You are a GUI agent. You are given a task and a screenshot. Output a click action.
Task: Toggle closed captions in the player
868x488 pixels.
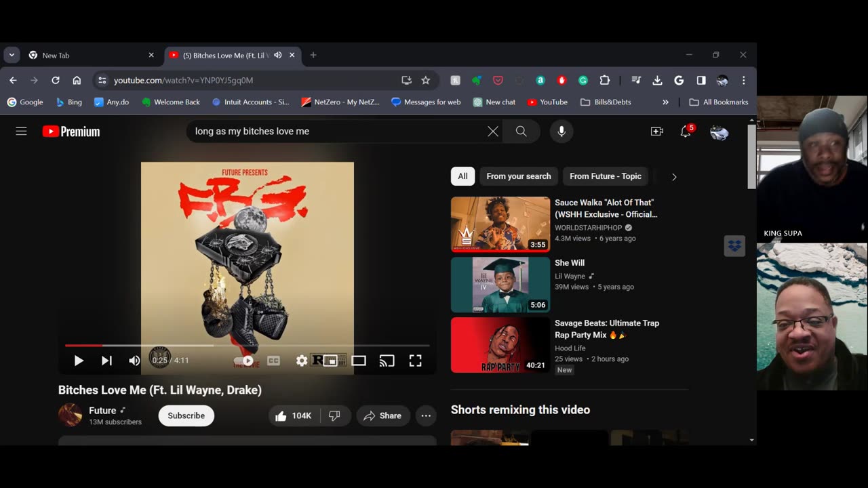pos(273,361)
